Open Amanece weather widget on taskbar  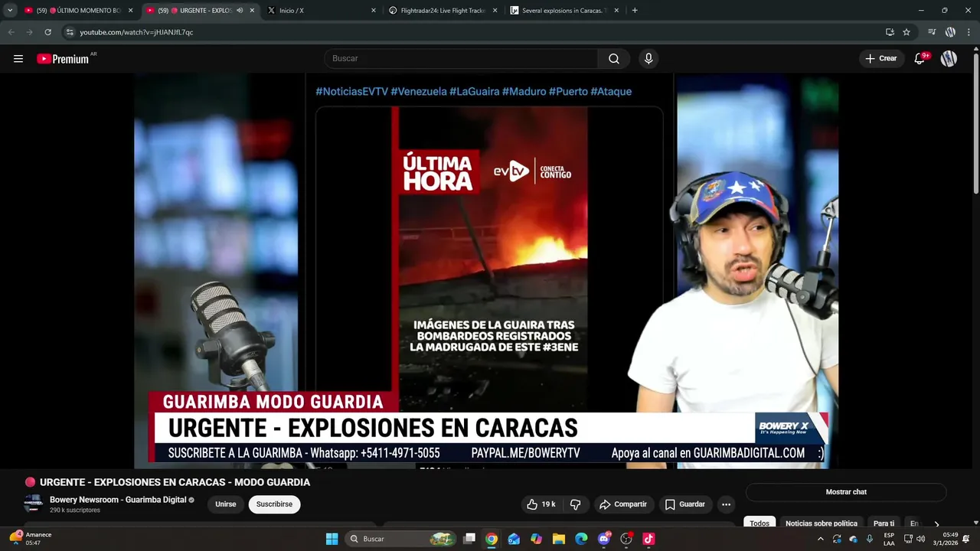29,539
